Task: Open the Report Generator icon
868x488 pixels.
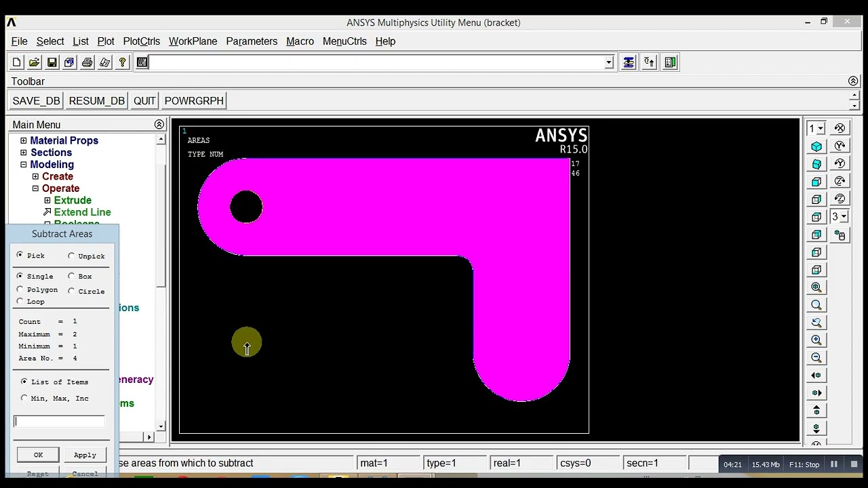Action: tap(104, 62)
